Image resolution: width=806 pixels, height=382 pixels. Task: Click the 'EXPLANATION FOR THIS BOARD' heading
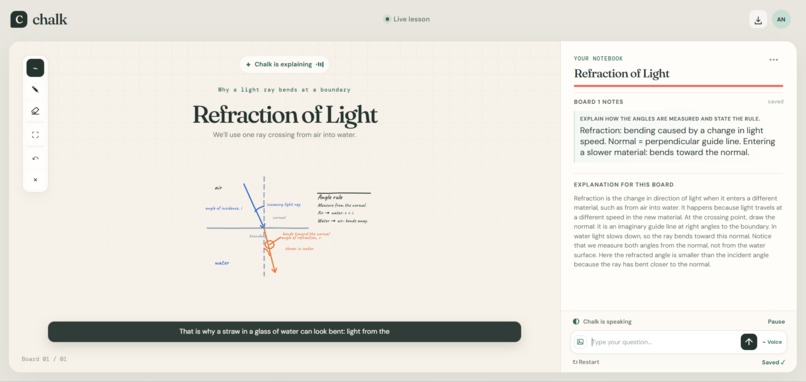tap(624, 185)
